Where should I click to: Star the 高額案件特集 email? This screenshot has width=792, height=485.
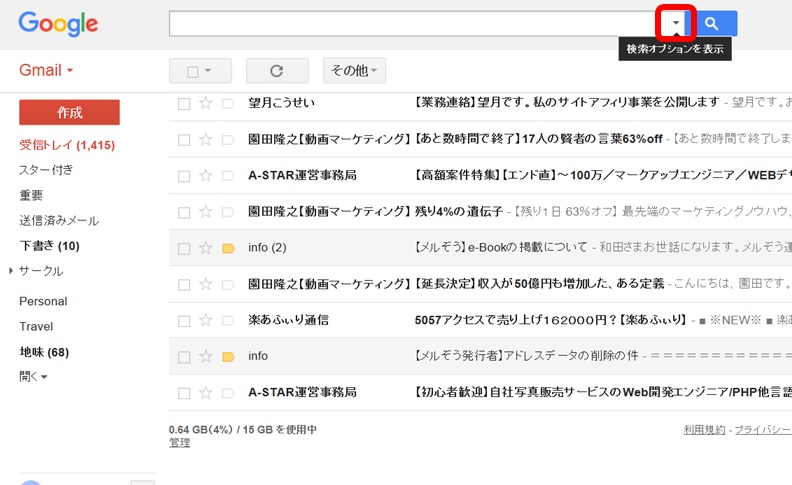206,175
